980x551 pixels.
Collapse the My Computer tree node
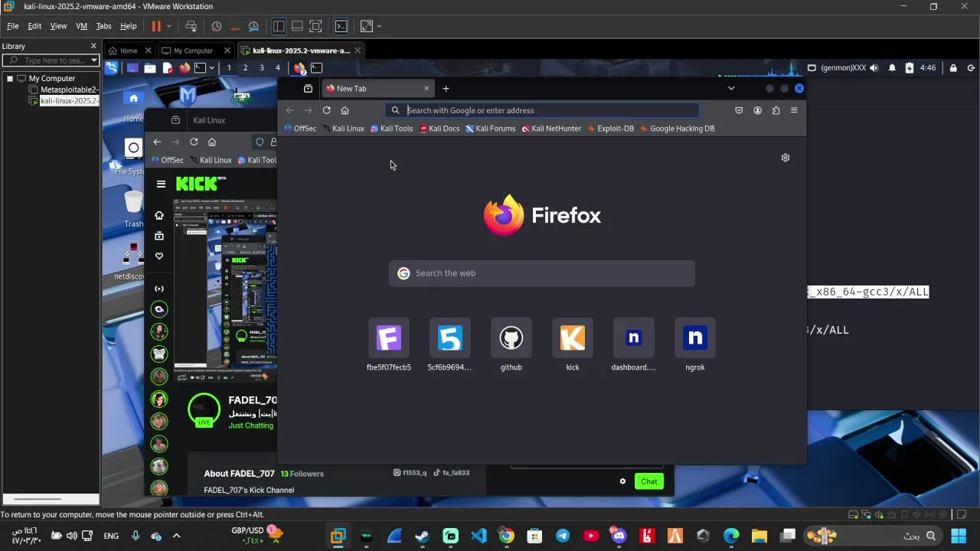pos(10,78)
